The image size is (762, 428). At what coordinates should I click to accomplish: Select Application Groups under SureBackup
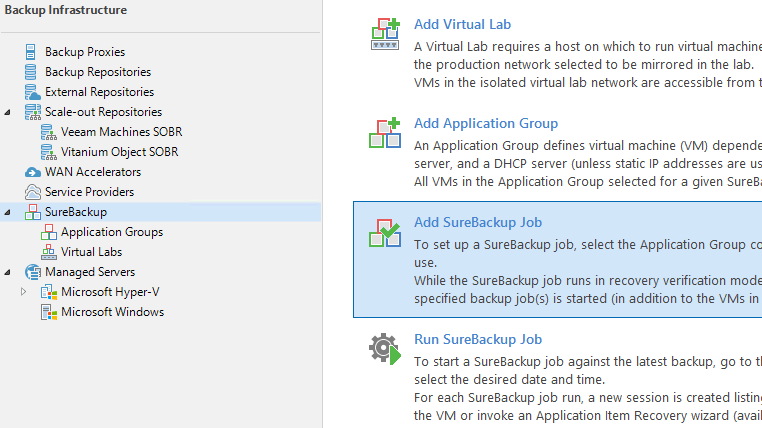coord(112,232)
